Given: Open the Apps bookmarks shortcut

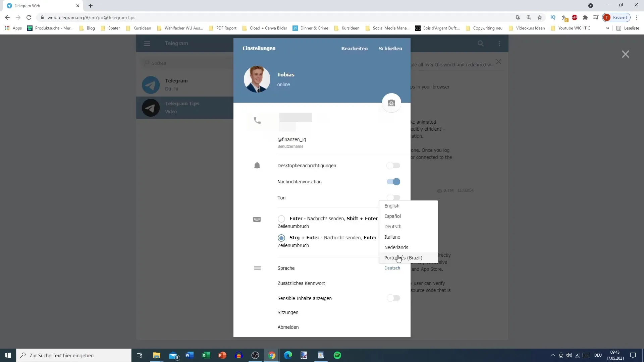Looking at the screenshot, I should coord(13,28).
